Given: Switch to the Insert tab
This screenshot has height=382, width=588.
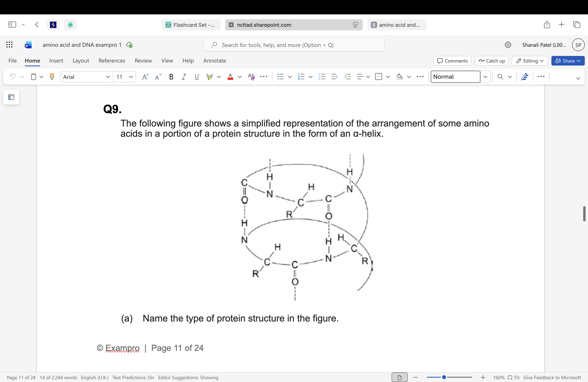Looking at the screenshot, I should coord(56,61).
